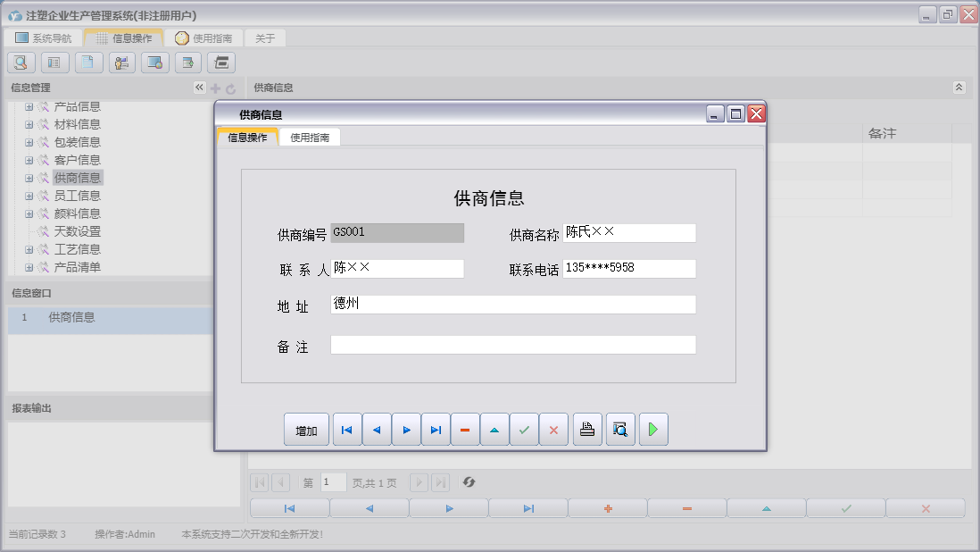Image resolution: width=980 pixels, height=552 pixels.
Task: Click the red X cancel icon in the dialog
Action: tap(553, 430)
